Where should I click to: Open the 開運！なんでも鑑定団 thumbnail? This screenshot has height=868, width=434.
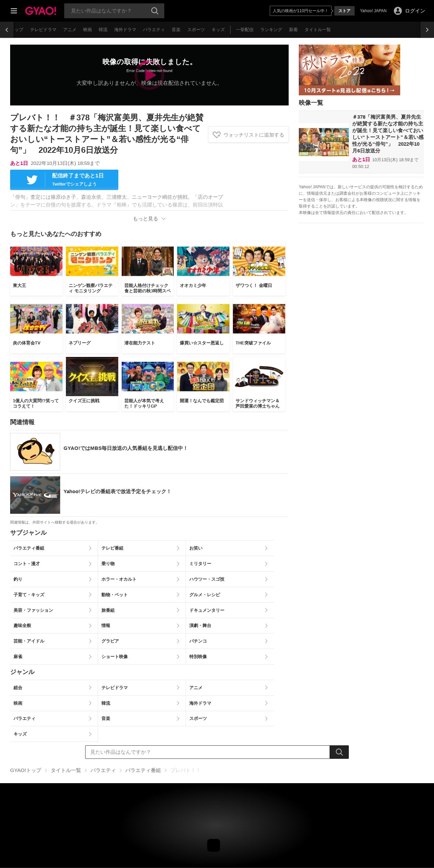(203, 377)
